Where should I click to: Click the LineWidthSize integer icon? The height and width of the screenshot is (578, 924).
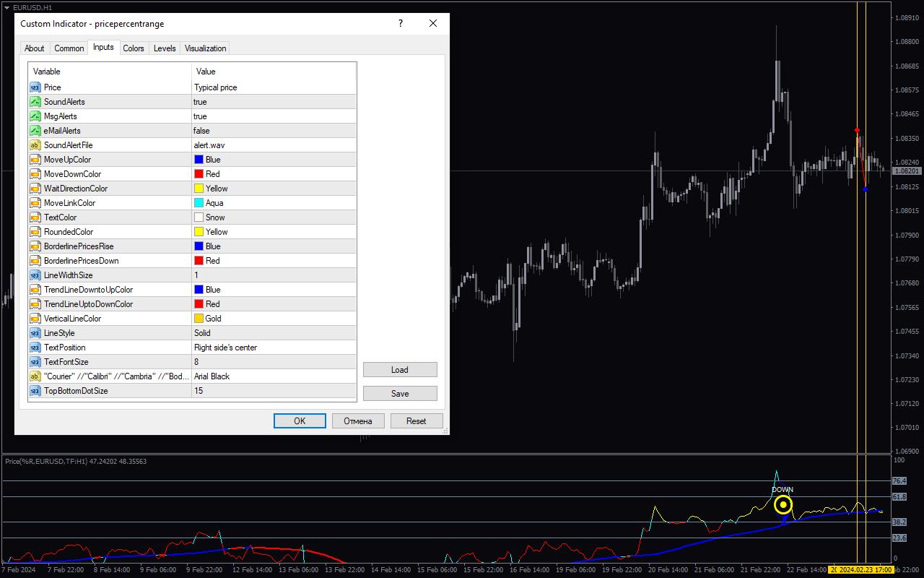tap(35, 275)
